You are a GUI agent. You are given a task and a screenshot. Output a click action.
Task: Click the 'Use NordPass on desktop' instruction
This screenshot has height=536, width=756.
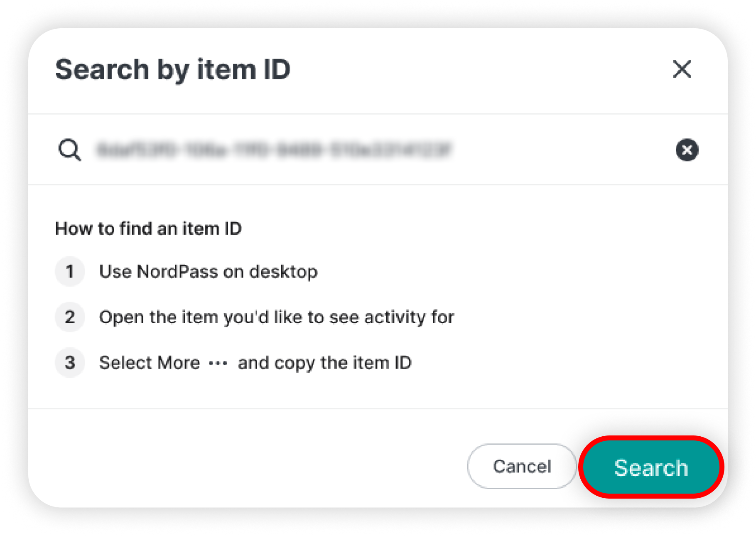[209, 272]
